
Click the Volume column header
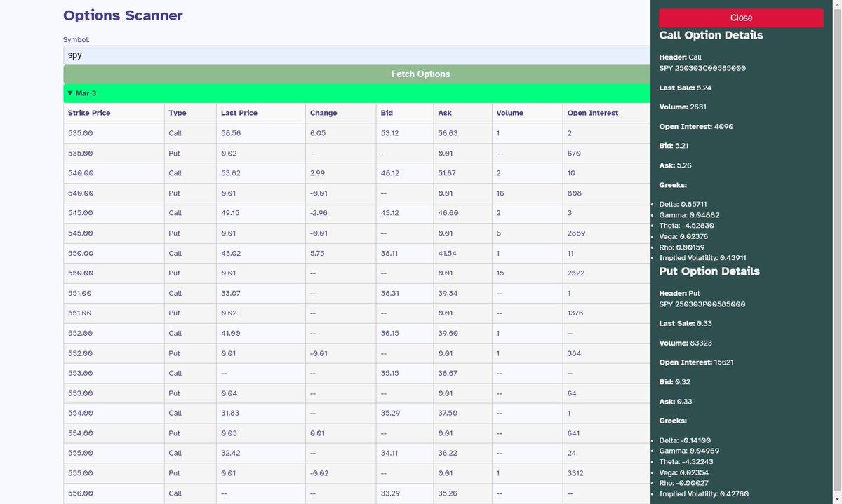point(509,113)
